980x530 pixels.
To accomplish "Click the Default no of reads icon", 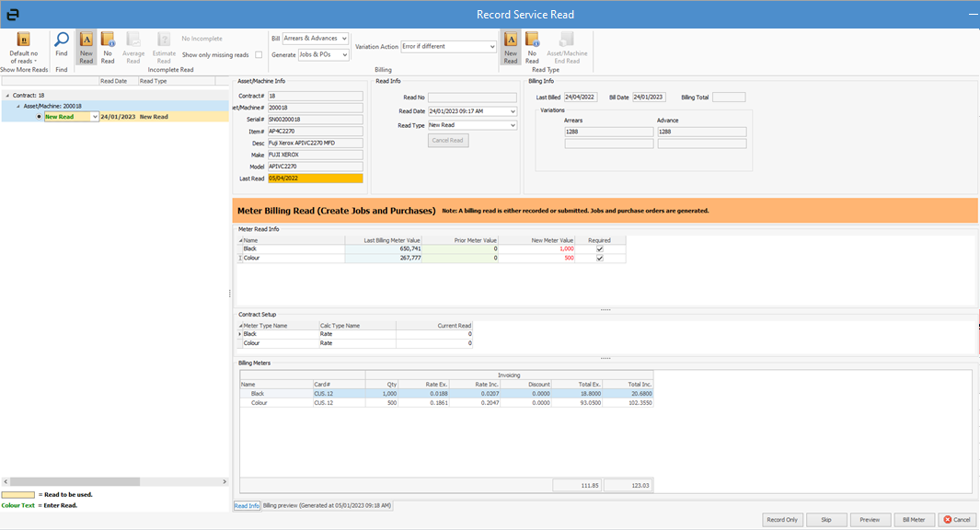I will (x=24, y=40).
